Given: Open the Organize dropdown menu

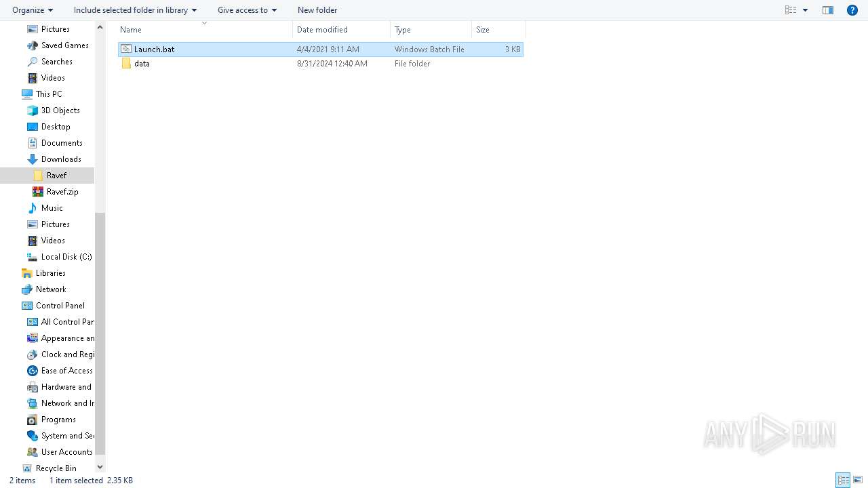Looking at the screenshot, I should coord(33,10).
